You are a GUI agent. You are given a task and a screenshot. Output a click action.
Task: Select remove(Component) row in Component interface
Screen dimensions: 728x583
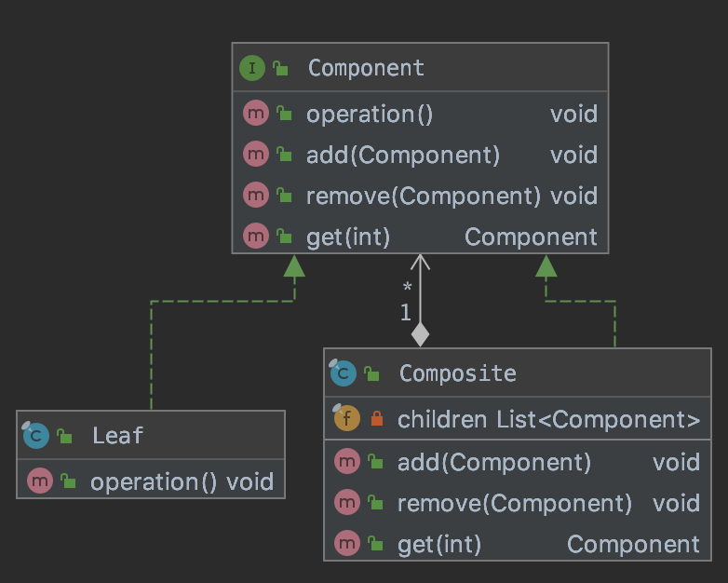click(420, 195)
